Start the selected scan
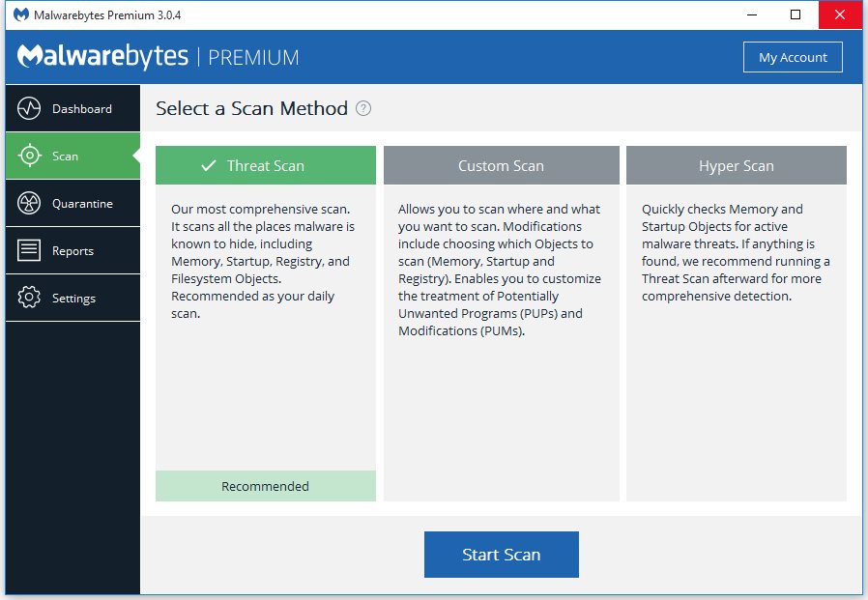Screen dimensions: 868x600 (x=502, y=555)
